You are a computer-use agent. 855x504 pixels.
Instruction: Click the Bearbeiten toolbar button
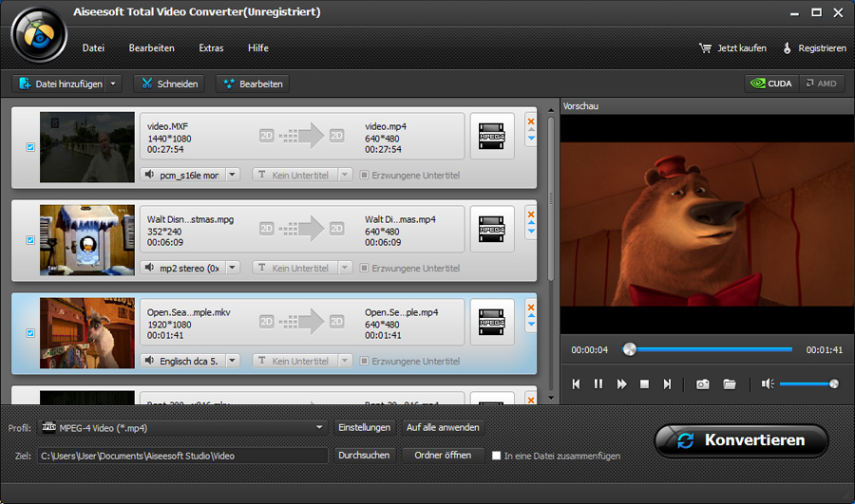tap(253, 84)
